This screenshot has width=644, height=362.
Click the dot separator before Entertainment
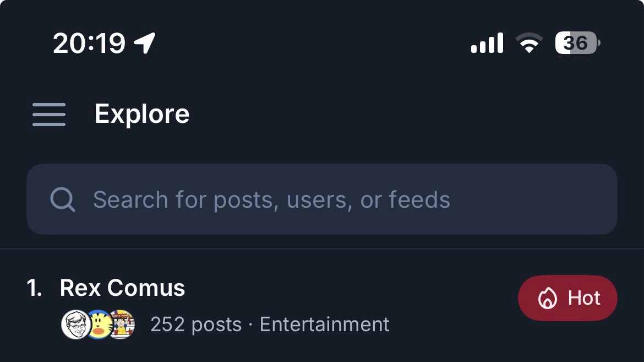tap(250, 325)
